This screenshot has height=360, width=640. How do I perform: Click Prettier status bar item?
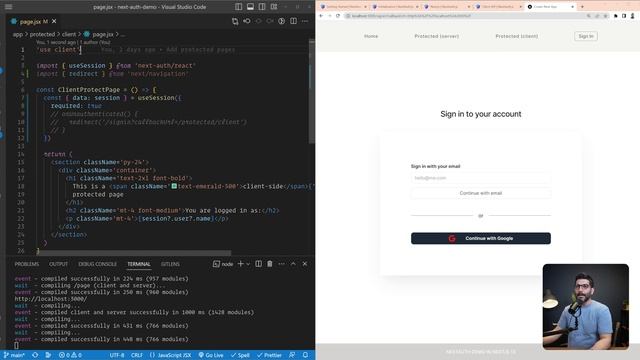tap(269, 355)
